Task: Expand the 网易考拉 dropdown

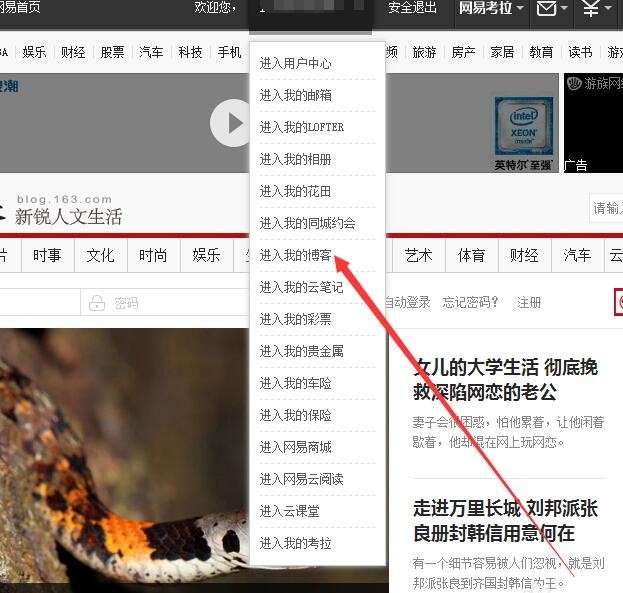Action: pyautogui.click(x=491, y=8)
